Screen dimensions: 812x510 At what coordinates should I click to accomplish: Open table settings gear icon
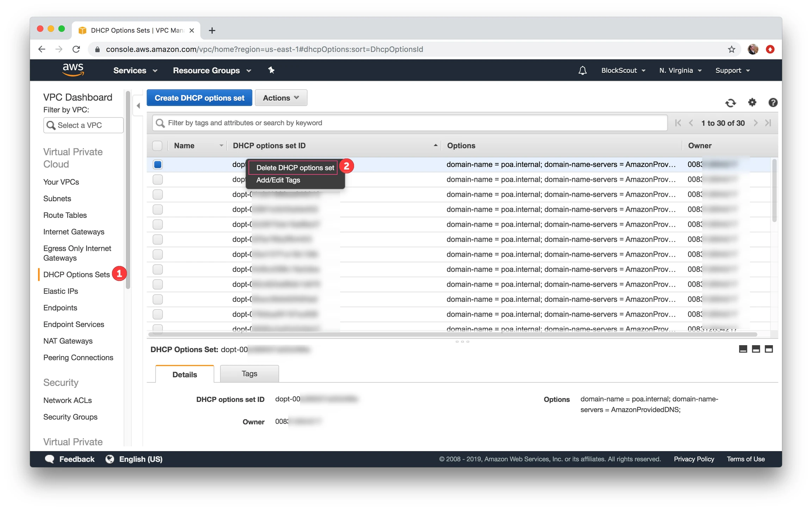(x=752, y=102)
